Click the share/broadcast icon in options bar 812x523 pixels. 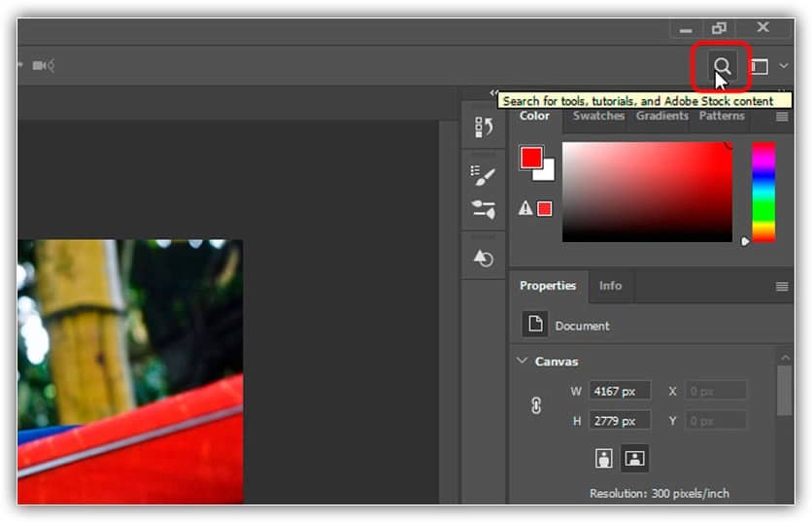pos(44,65)
